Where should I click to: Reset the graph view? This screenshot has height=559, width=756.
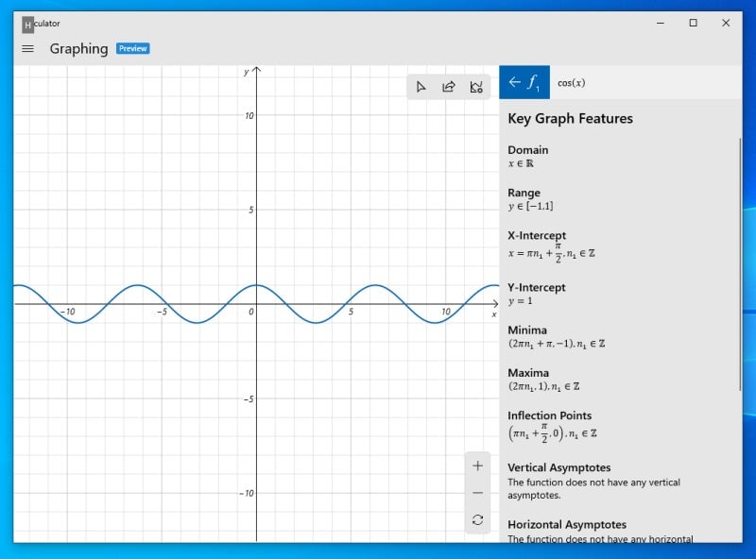[477, 519]
